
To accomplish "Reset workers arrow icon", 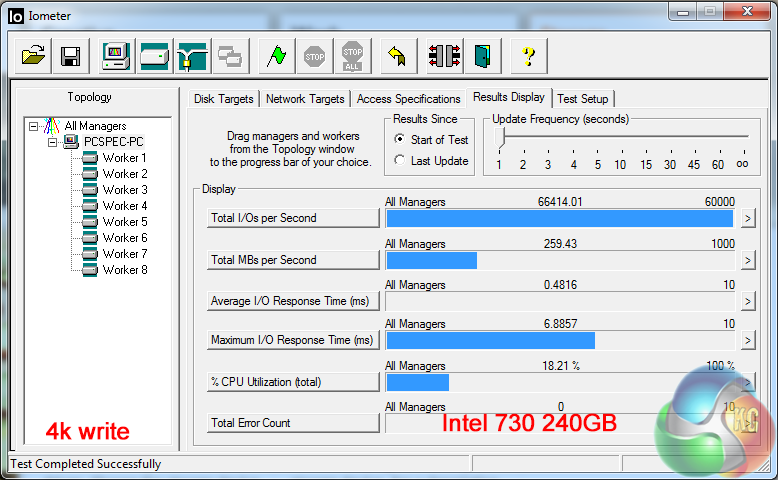I will tap(398, 56).
